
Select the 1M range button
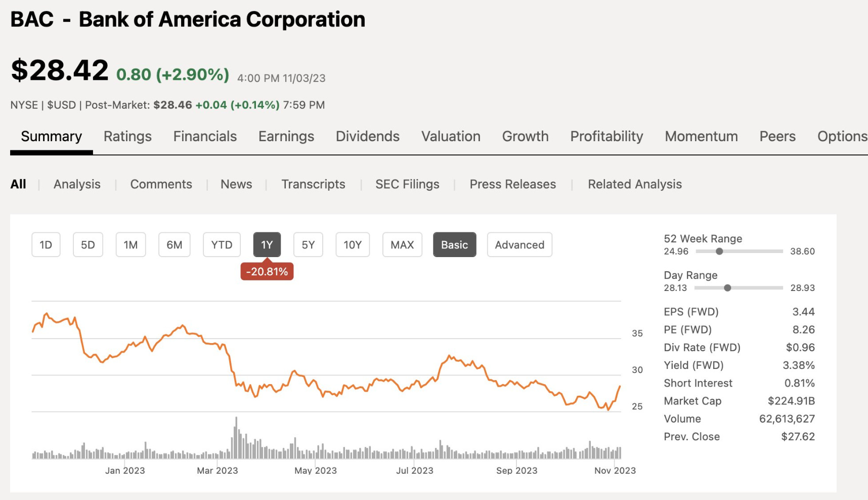coord(131,245)
